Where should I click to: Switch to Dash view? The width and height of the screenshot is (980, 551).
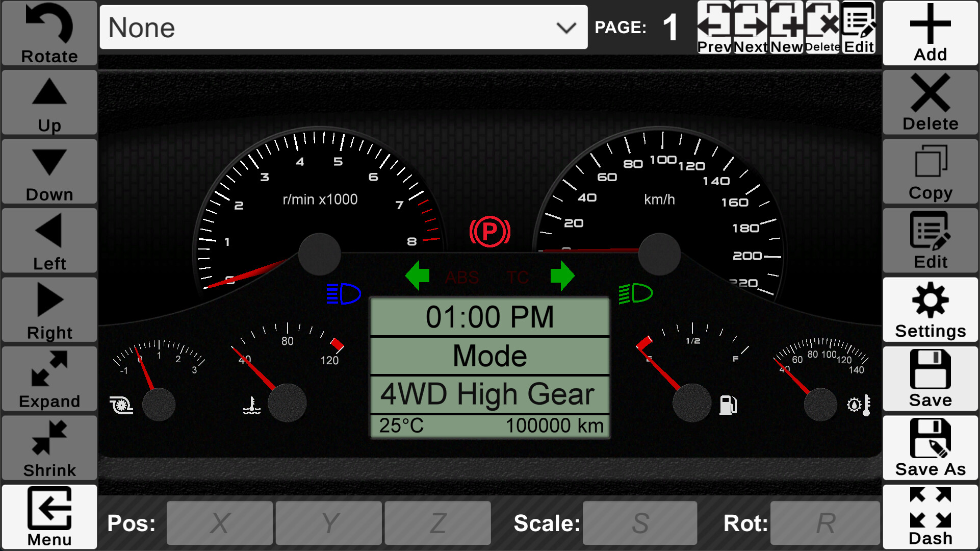click(x=930, y=515)
